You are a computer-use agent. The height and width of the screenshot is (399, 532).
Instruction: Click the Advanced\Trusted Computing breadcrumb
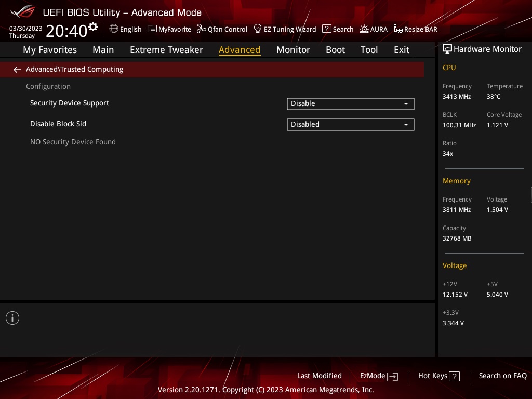[x=75, y=69]
